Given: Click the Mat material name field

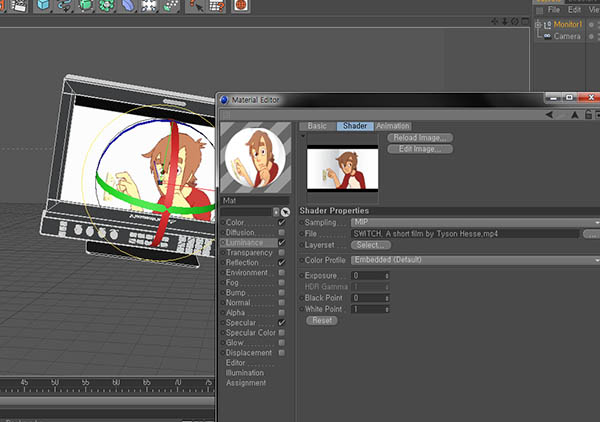Looking at the screenshot, I should pyautogui.click(x=255, y=200).
